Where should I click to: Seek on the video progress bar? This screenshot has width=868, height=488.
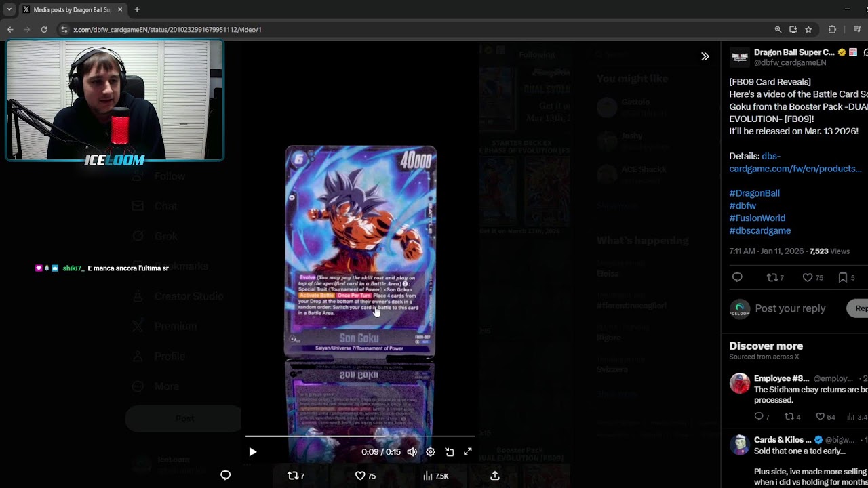pos(360,437)
